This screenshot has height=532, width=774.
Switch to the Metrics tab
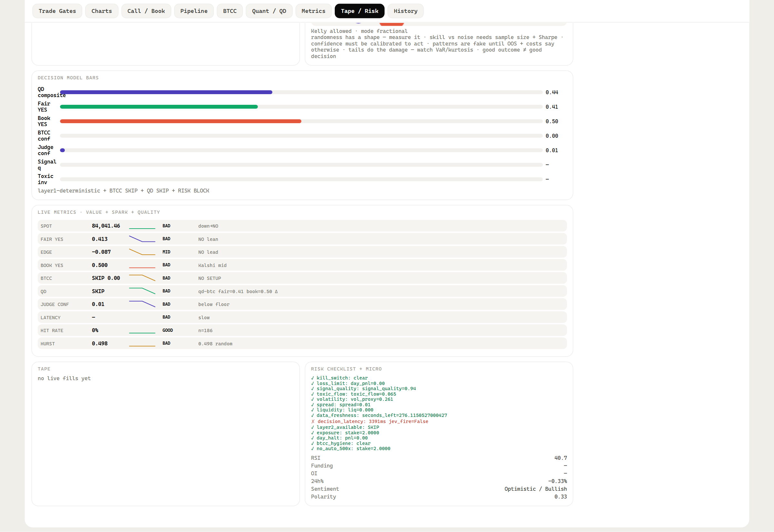313,11
